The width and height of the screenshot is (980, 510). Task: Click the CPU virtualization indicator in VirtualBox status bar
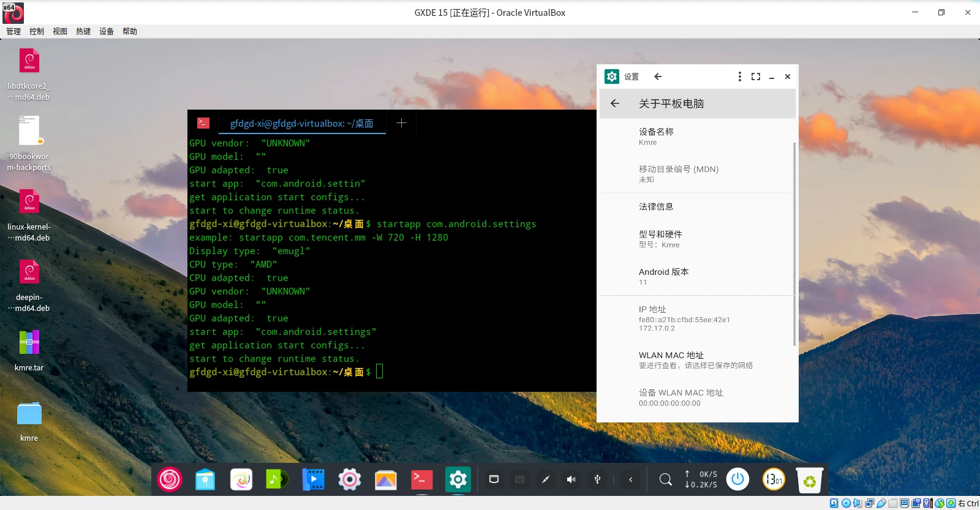[x=927, y=503]
